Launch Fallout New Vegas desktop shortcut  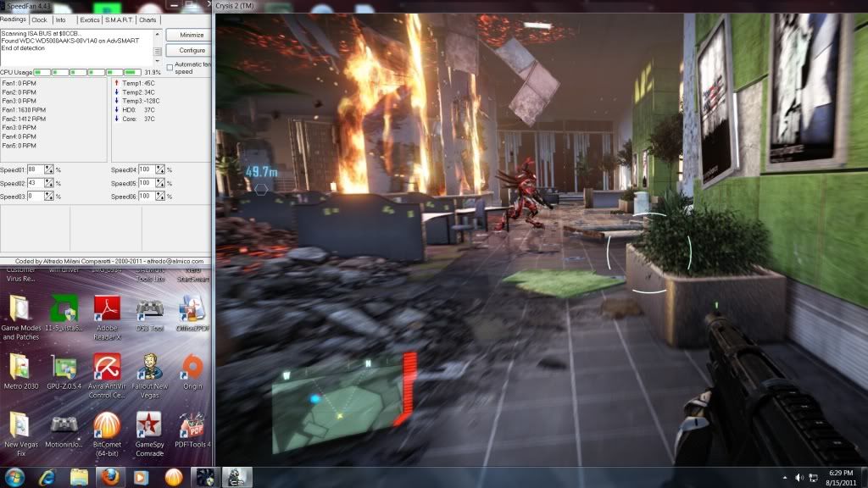coord(149,376)
